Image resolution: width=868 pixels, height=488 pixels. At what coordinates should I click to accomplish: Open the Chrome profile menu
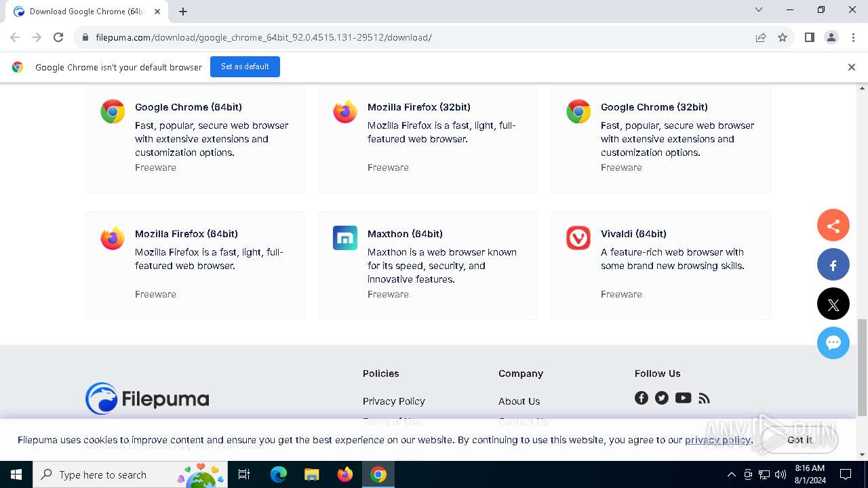tap(831, 37)
